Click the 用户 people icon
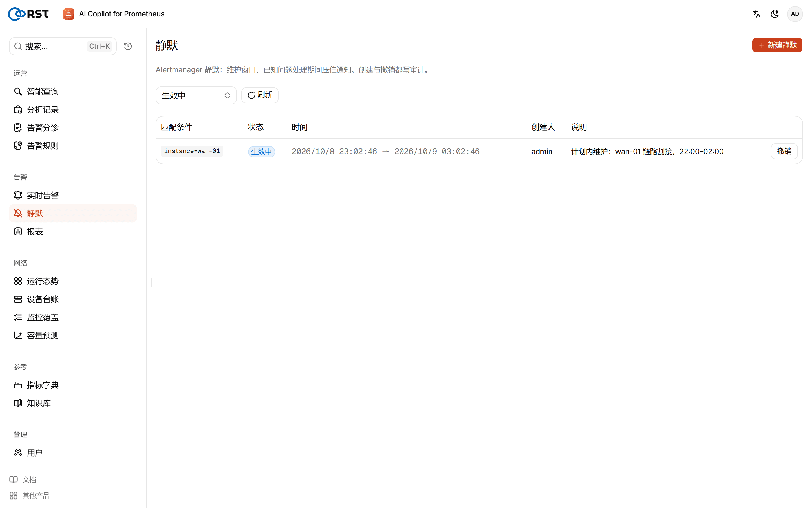Screen dimensions: 812x508 tap(18, 453)
